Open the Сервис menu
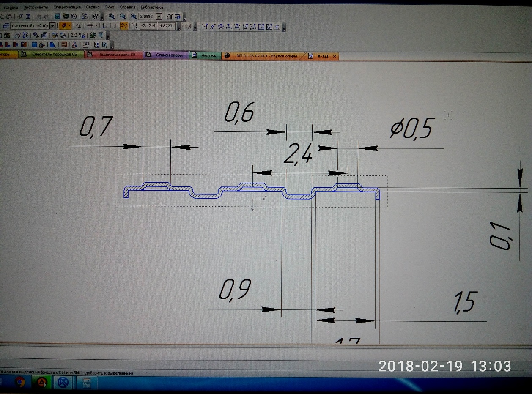Viewport: 532px width, 394px height. tap(93, 7)
